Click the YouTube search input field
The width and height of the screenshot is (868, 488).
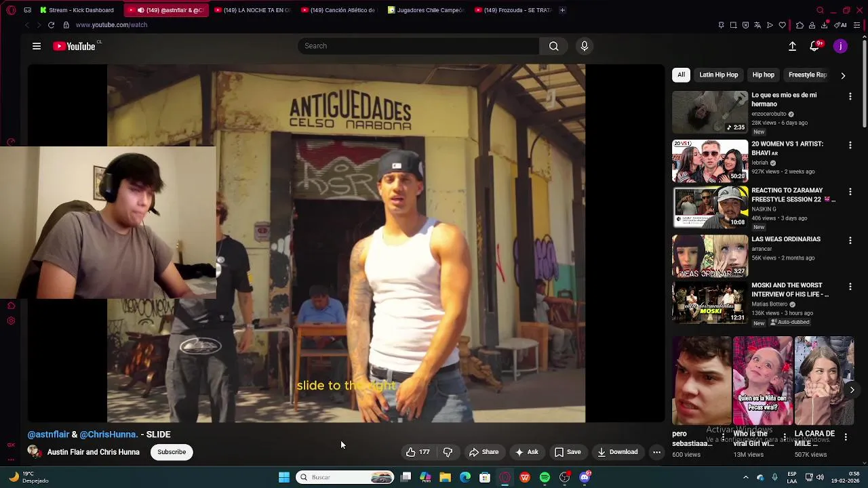point(418,46)
